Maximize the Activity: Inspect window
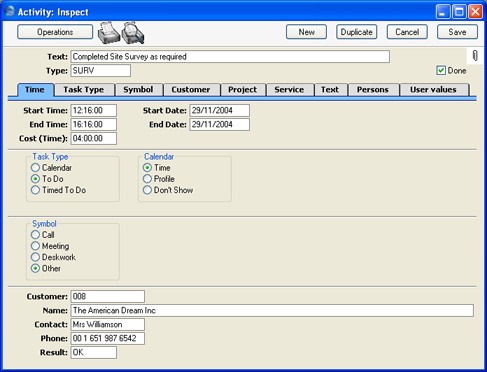The height and width of the screenshot is (372, 487). [459, 12]
